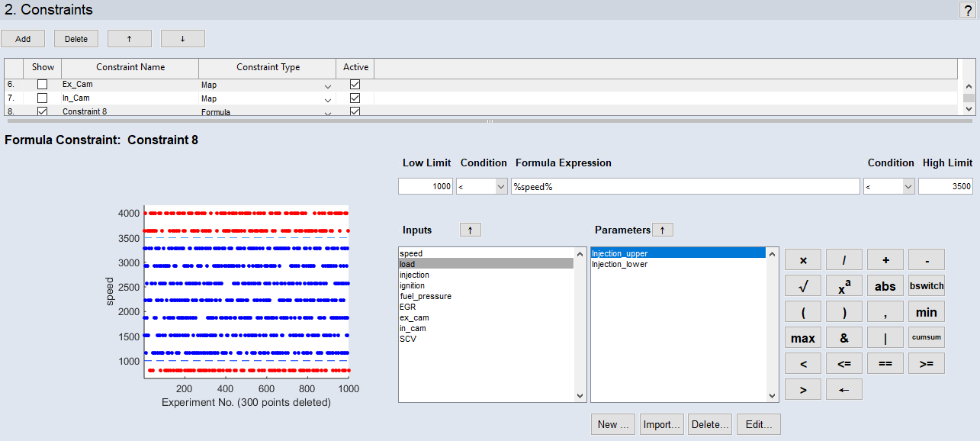
Task: Click the Add constraint button
Action: (x=23, y=39)
